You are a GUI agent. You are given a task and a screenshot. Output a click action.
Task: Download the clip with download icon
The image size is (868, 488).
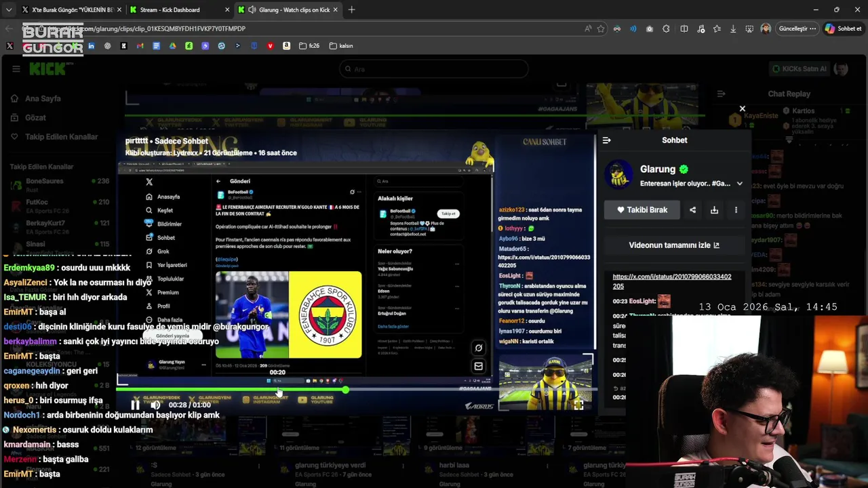coord(714,210)
